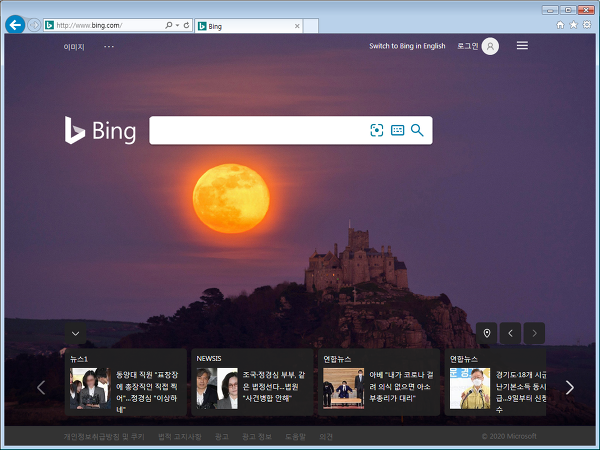
Task: Click the NEWSIS source label
Action: 209,359
